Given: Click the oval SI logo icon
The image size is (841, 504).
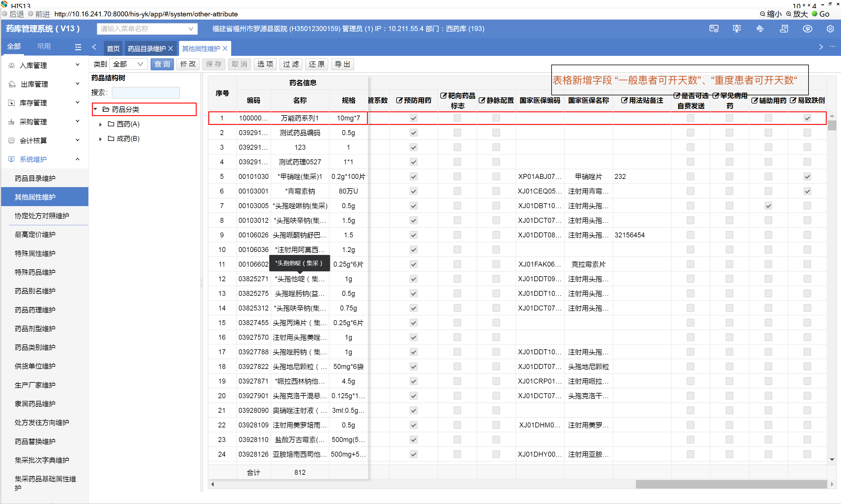Looking at the screenshot, I should click(x=807, y=29).
